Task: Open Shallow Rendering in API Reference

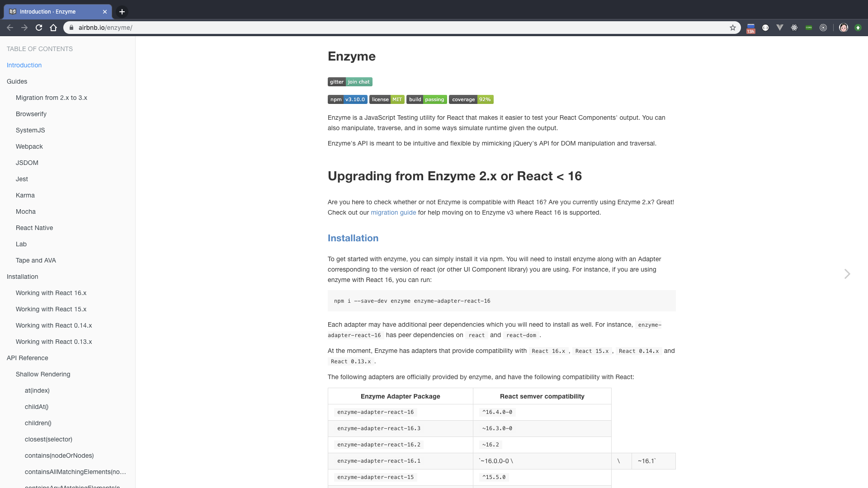Action: 43,374
